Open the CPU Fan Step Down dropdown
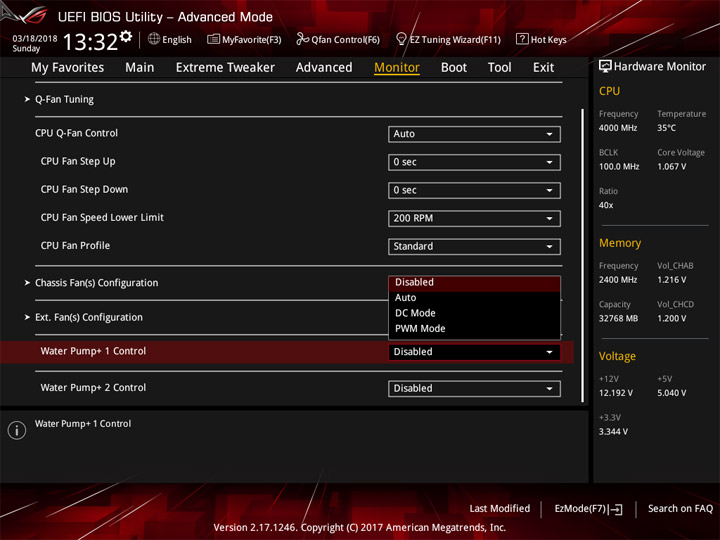 (474, 190)
